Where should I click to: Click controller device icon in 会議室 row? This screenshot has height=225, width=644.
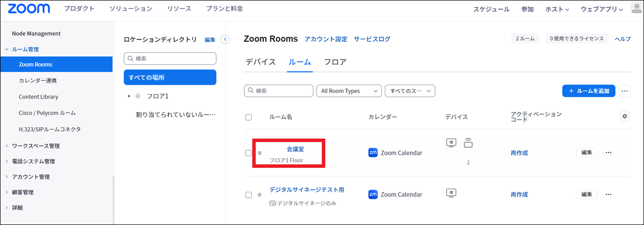click(x=468, y=142)
